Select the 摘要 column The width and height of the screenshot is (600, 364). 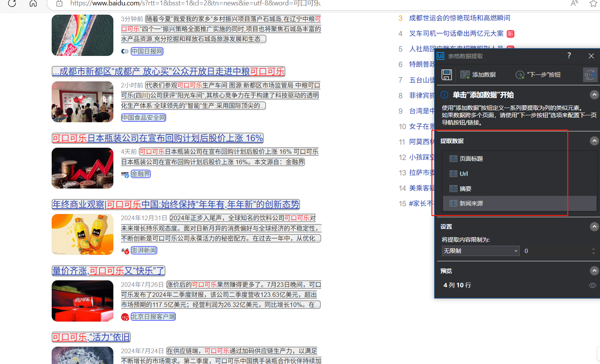(519, 189)
